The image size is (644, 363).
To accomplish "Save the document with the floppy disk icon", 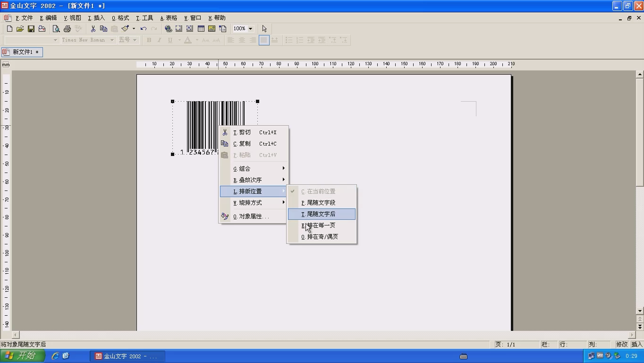I will (31, 29).
